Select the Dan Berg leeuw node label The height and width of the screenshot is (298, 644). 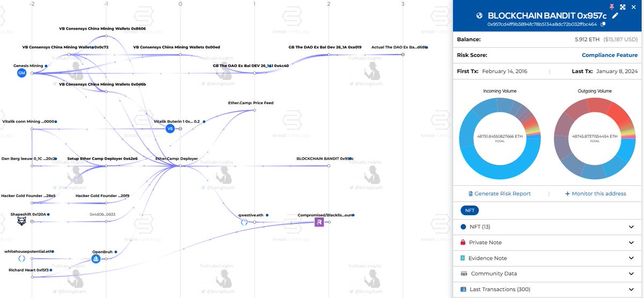coord(29,159)
